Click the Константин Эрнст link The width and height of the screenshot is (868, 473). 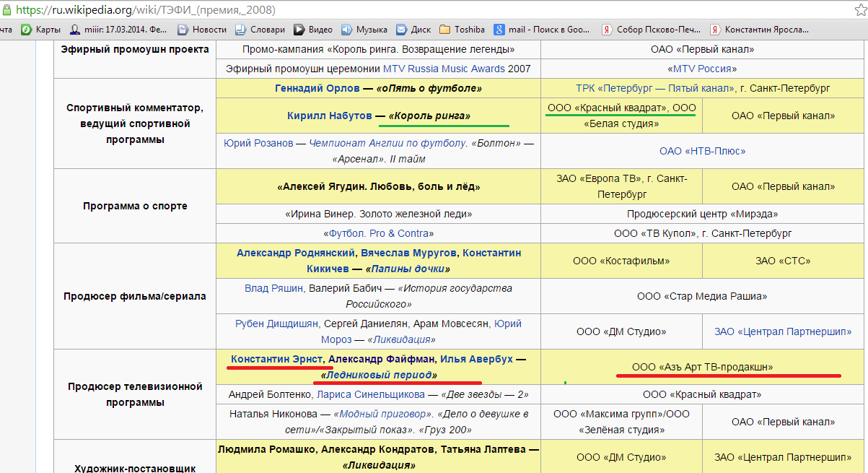tap(276, 359)
